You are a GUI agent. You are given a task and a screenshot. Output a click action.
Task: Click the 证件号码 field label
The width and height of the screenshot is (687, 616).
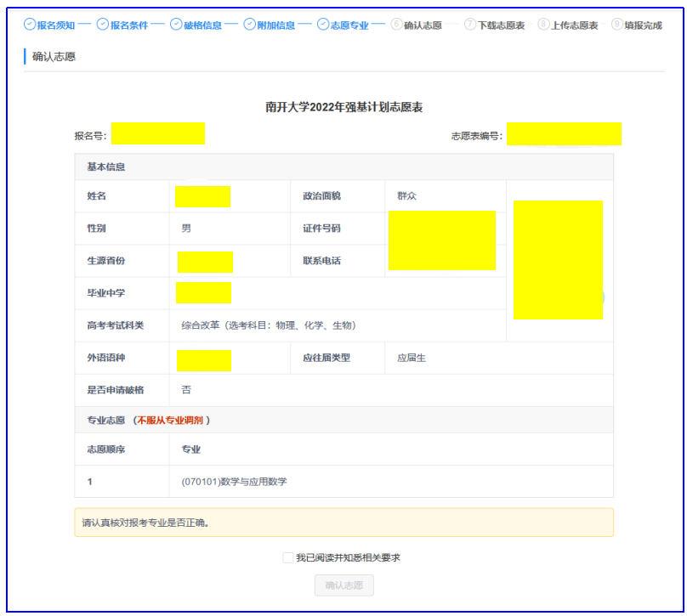click(x=321, y=228)
